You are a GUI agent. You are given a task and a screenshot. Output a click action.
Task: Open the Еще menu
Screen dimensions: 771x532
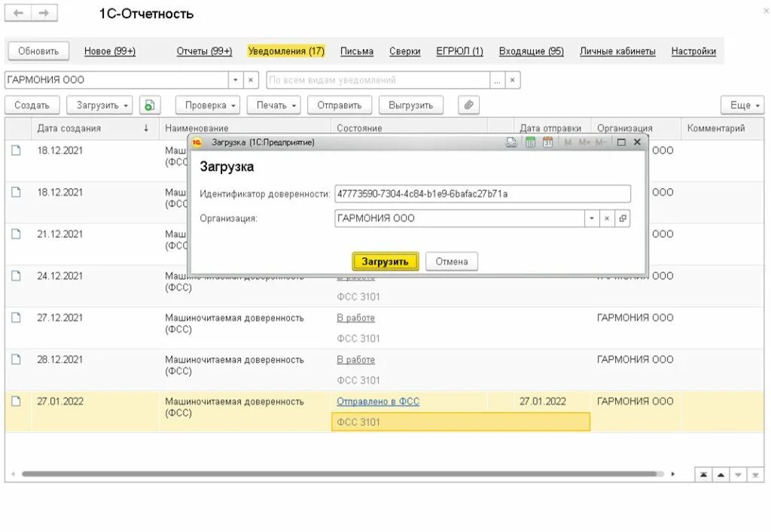(x=742, y=105)
